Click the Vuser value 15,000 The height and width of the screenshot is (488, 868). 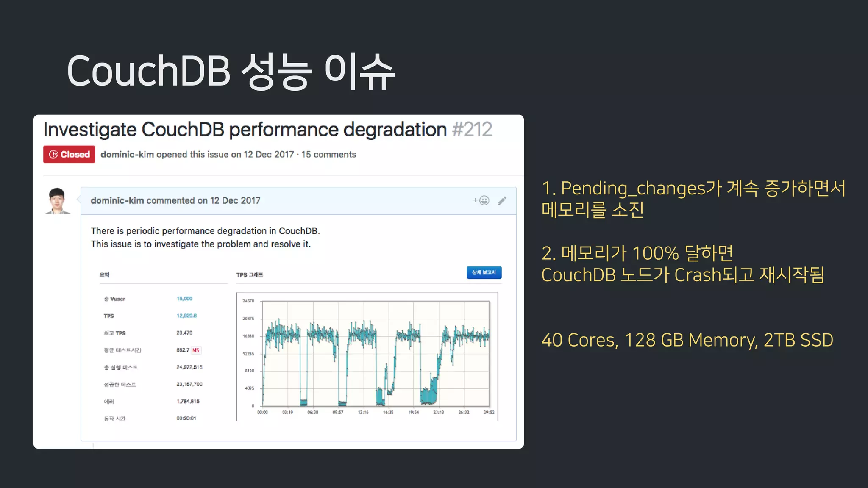coord(184,299)
